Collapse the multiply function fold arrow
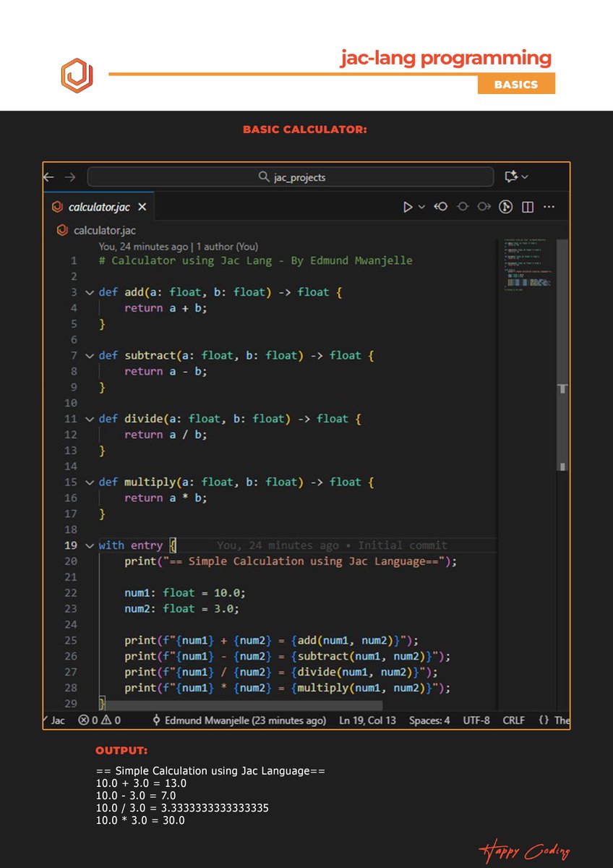The image size is (613, 868). coord(89,482)
